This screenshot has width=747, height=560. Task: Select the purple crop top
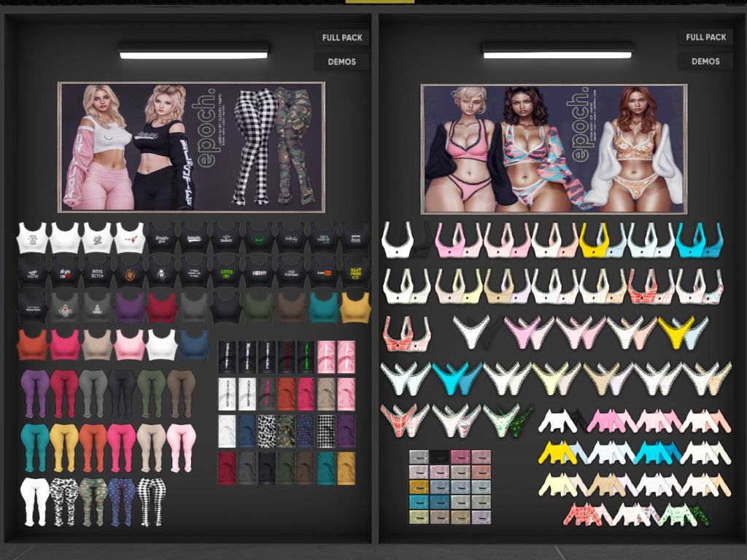(129, 307)
